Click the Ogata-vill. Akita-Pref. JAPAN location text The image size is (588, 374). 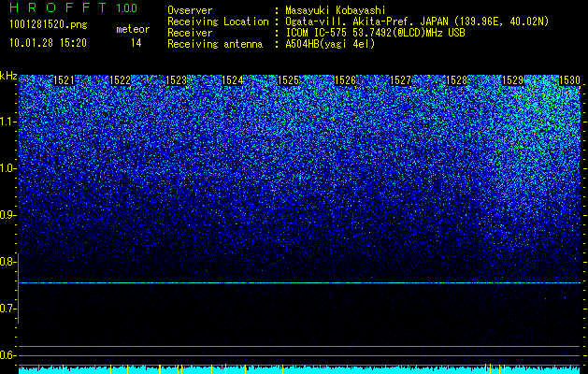[417, 22]
